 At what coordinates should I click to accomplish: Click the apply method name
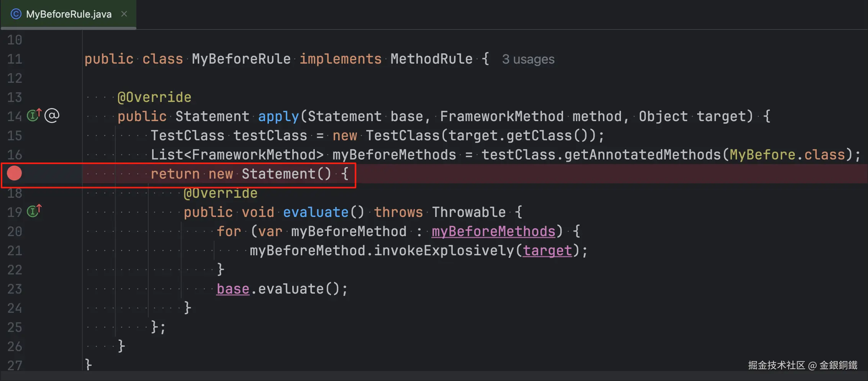(278, 117)
